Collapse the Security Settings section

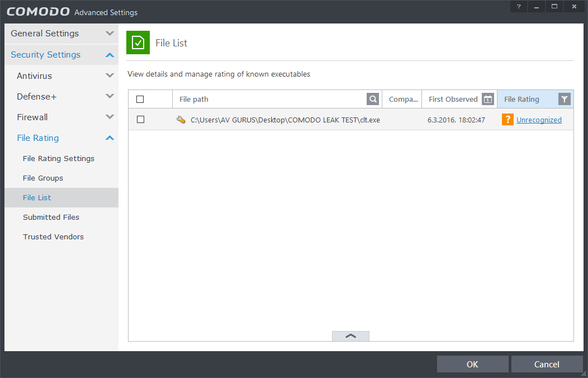110,55
